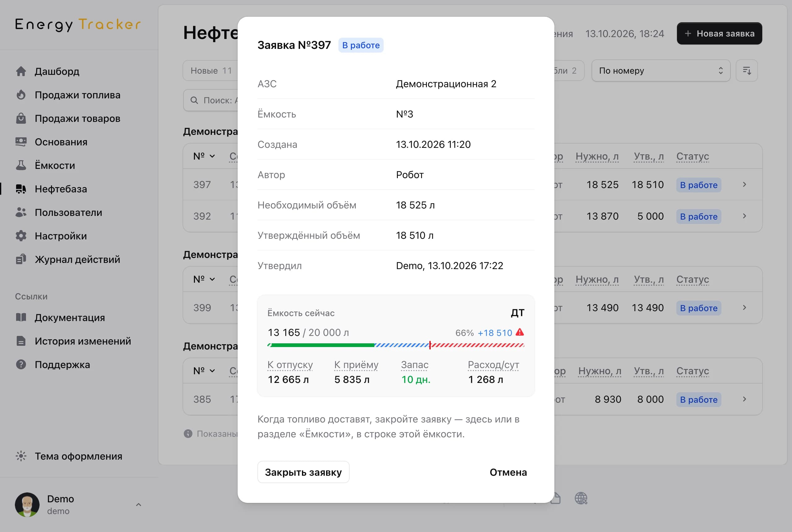The image size is (792, 532).
Task: Open row 385 via its chevron arrow
Action: [744, 399]
